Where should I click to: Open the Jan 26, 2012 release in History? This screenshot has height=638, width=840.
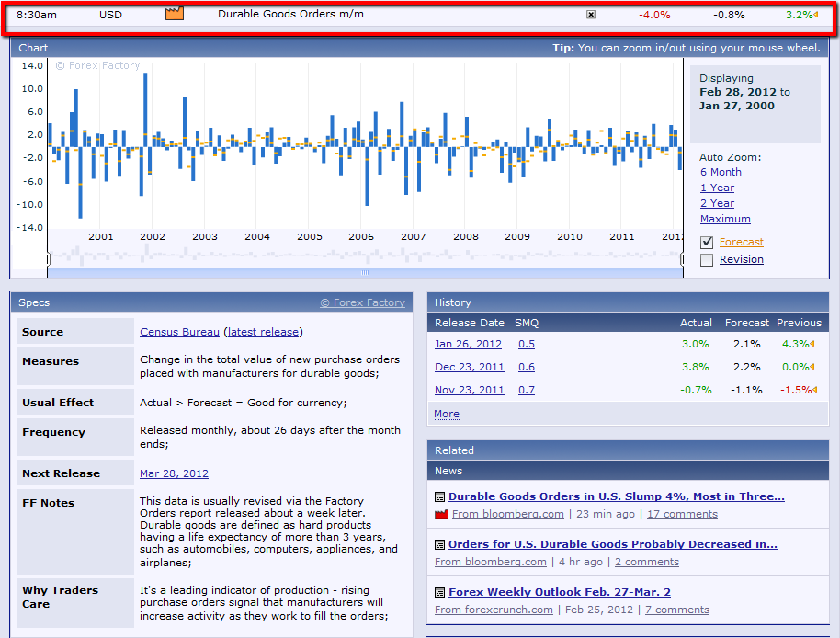[x=468, y=344]
